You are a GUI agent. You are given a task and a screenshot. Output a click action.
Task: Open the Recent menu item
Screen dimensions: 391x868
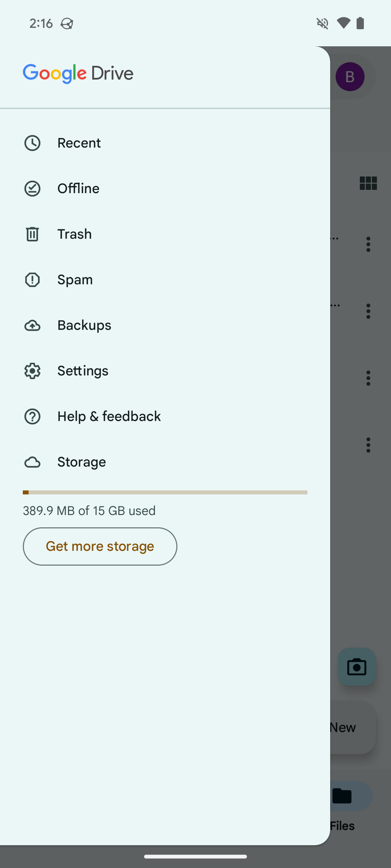coord(79,143)
